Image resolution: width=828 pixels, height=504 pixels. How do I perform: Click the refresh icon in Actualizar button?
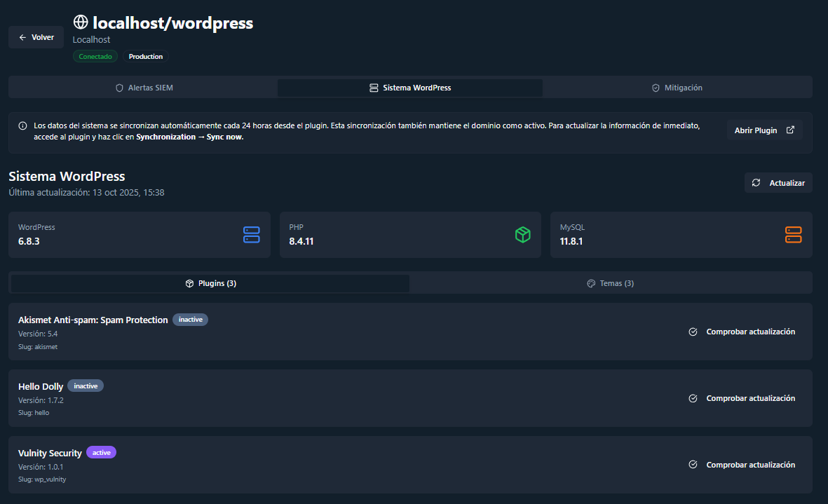click(x=756, y=182)
